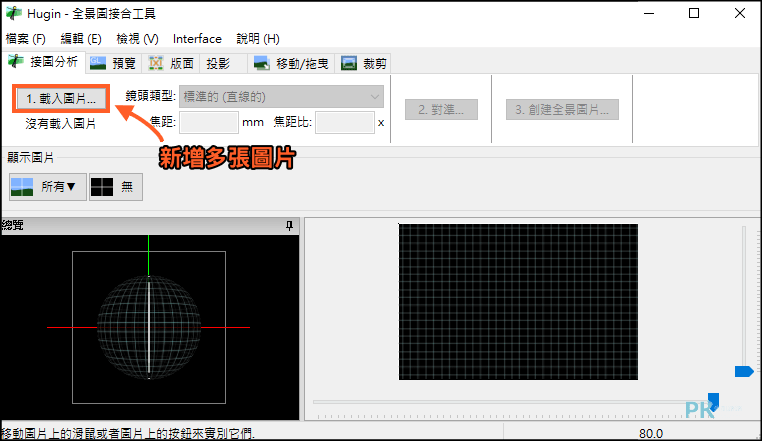This screenshot has height=441, width=762.
Task: Click the 焦距比 input field
Action: [x=345, y=123]
